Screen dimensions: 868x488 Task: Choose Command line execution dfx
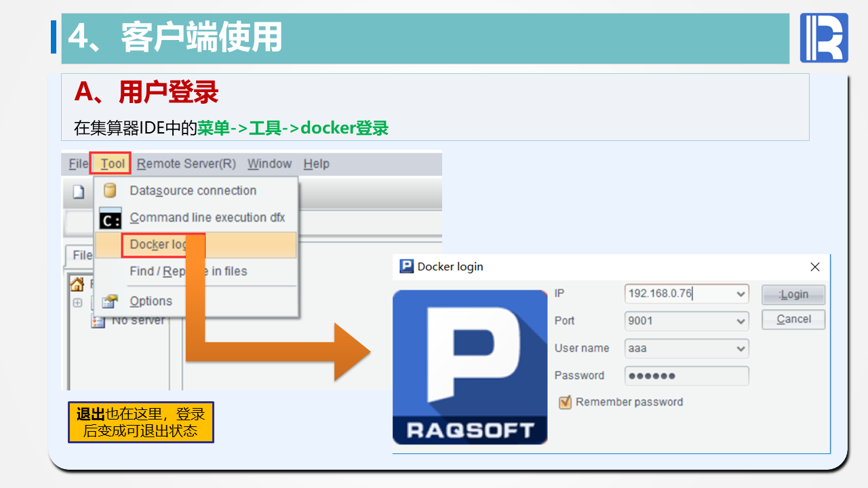coord(196,218)
